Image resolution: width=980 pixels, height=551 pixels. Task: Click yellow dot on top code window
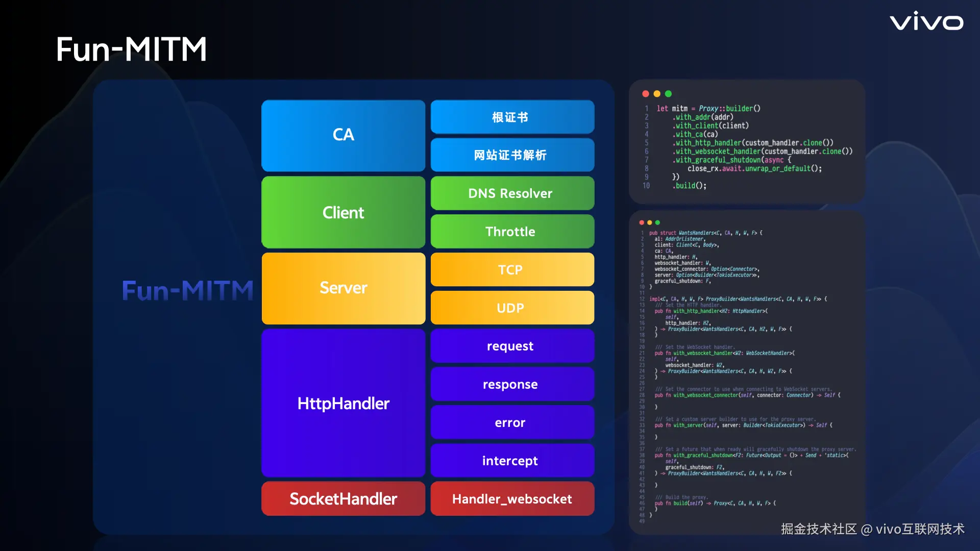coord(657,94)
